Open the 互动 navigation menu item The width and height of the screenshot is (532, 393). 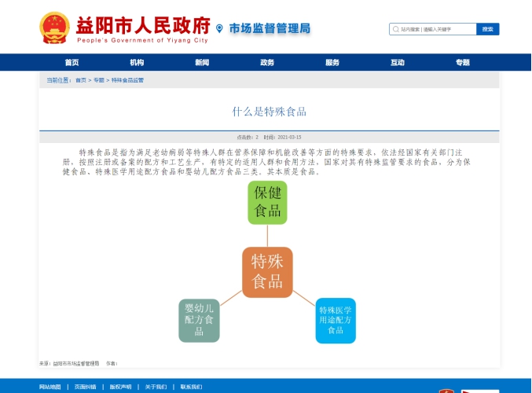pos(398,63)
